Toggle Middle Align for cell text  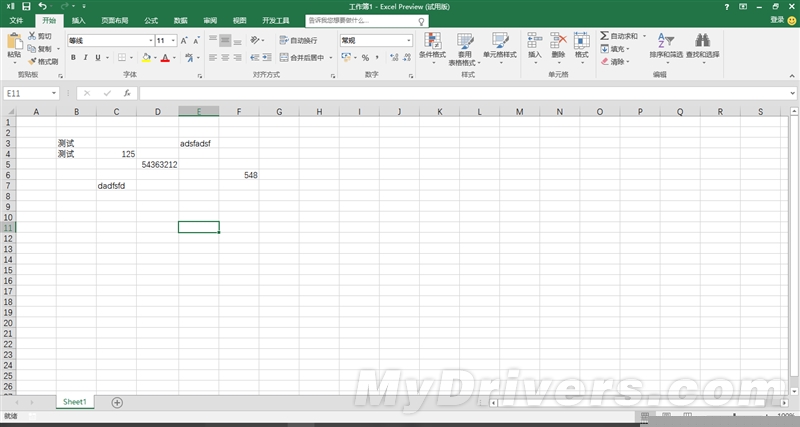[225, 40]
